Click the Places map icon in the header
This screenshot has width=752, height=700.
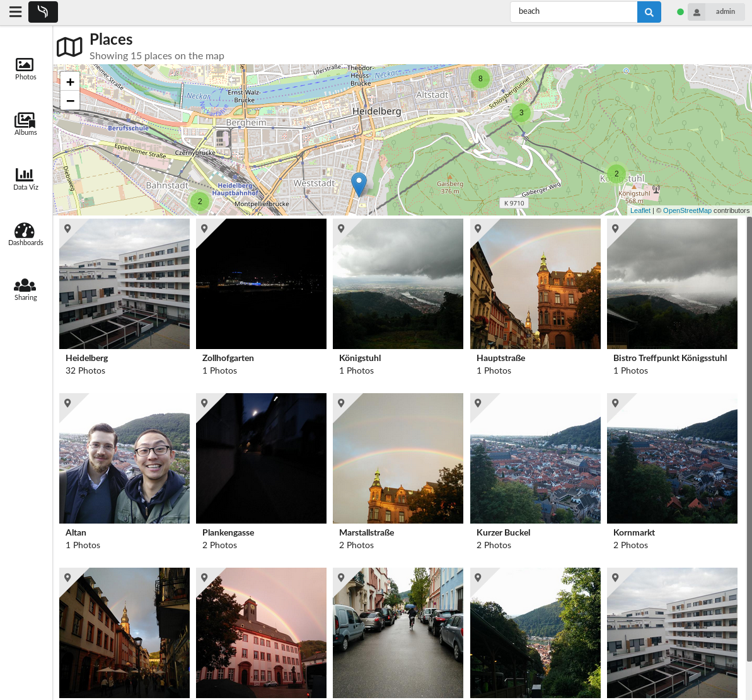click(69, 46)
